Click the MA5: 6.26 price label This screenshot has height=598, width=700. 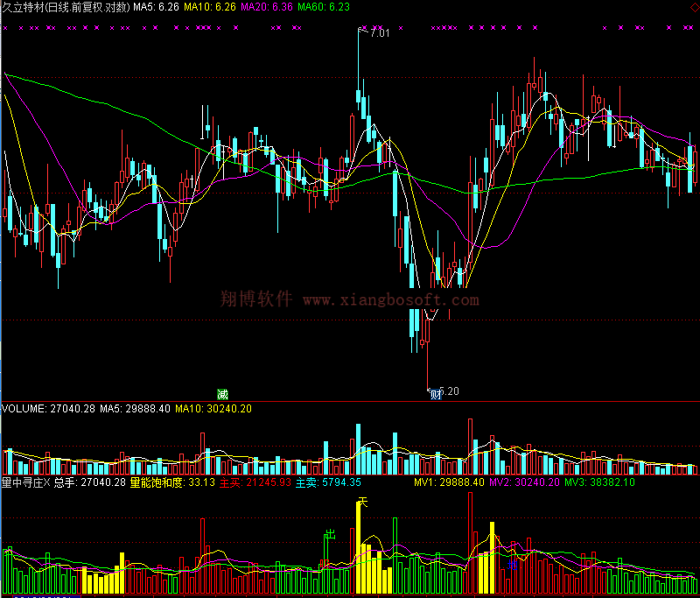point(157,7)
